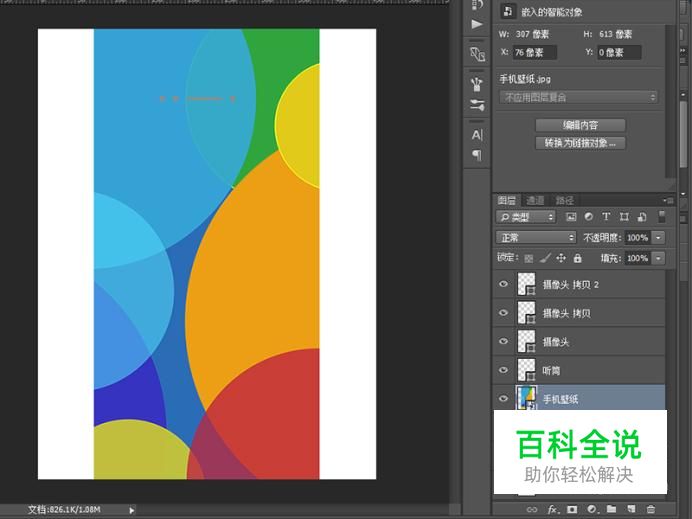Click the Properties panel vertical scrollbar
Viewport: 692px width, 519px height.
point(671,101)
